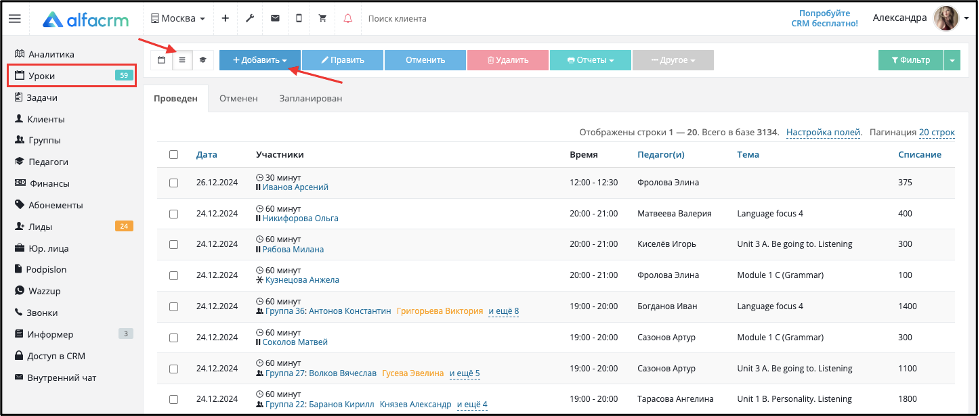Expand the arrow next to Фильтр
Viewport: 979px width, 416px height.
(952, 61)
